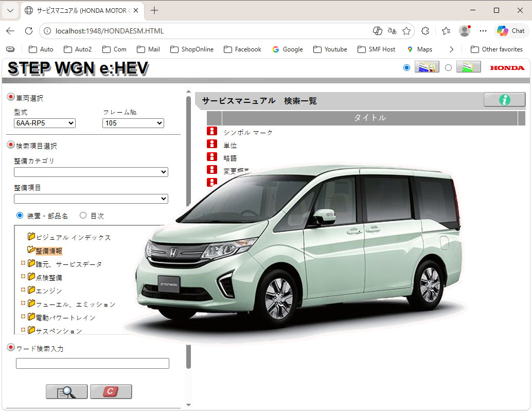Open Maps bookmark
The height and width of the screenshot is (412, 532).
(x=419, y=49)
